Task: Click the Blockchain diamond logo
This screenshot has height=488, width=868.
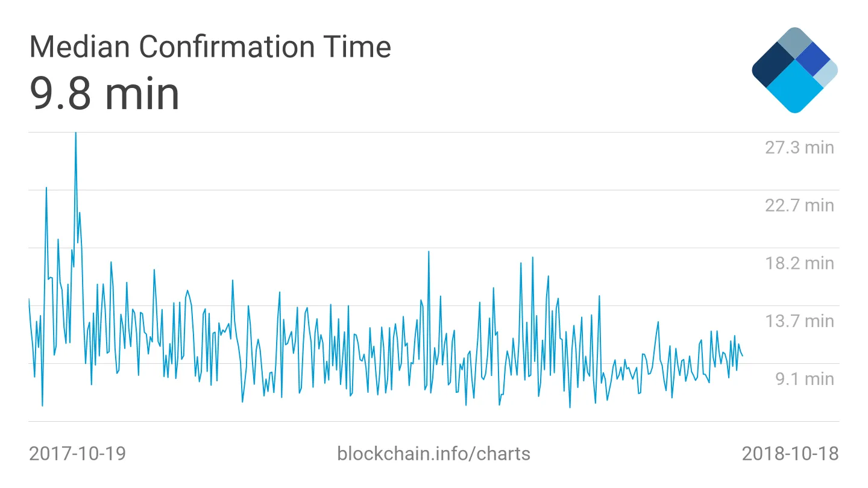Action: [x=795, y=70]
